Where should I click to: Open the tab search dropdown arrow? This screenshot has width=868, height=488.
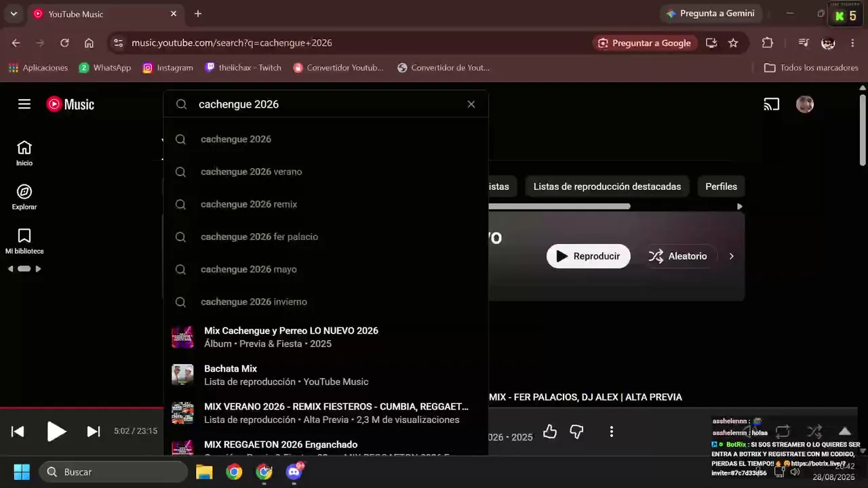point(14,14)
